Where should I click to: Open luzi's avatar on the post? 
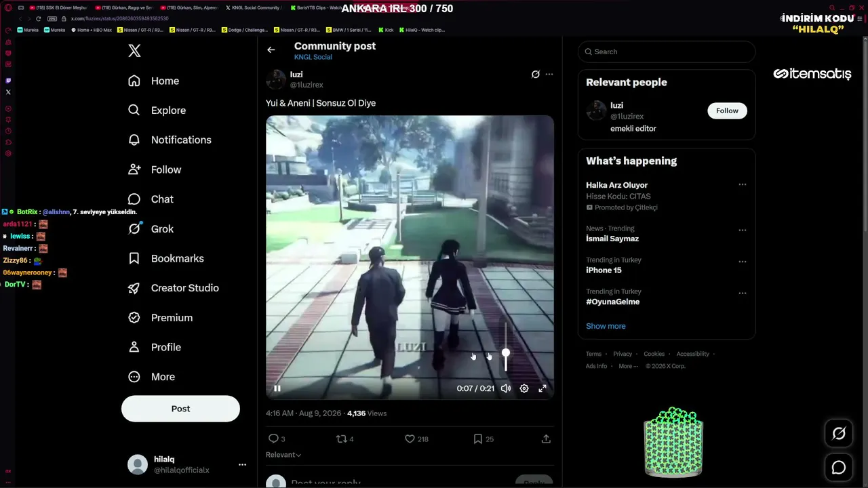276,79
